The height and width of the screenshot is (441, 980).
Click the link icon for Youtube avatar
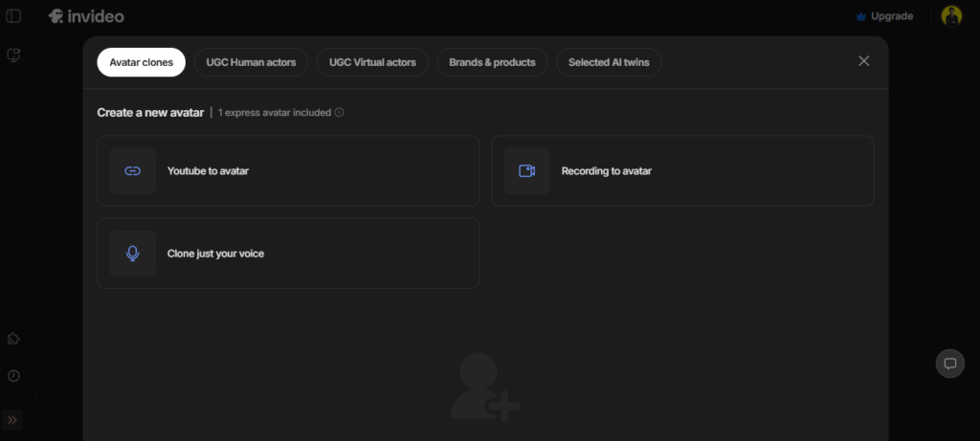click(132, 171)
